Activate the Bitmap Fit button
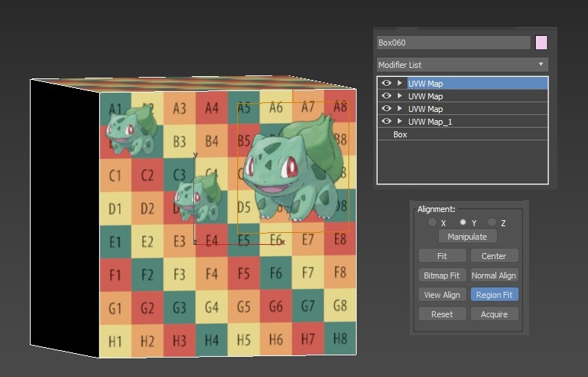588x377 pixels. [x=442, y=275]
